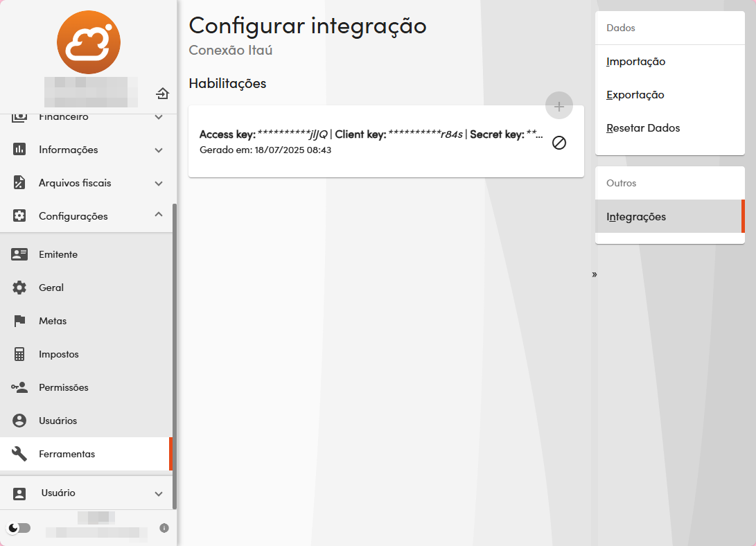Click the Impostos calculator icon
Image resolution: width=756 pixels, height=546 pixels.
[x=19, y=353]
